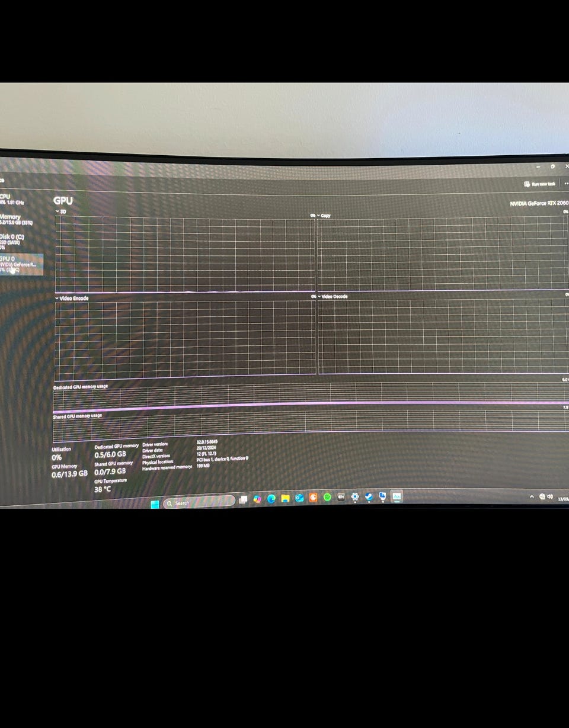Open Outlook from the taskbar
569x728 pixels.
[x=299, y=498]
